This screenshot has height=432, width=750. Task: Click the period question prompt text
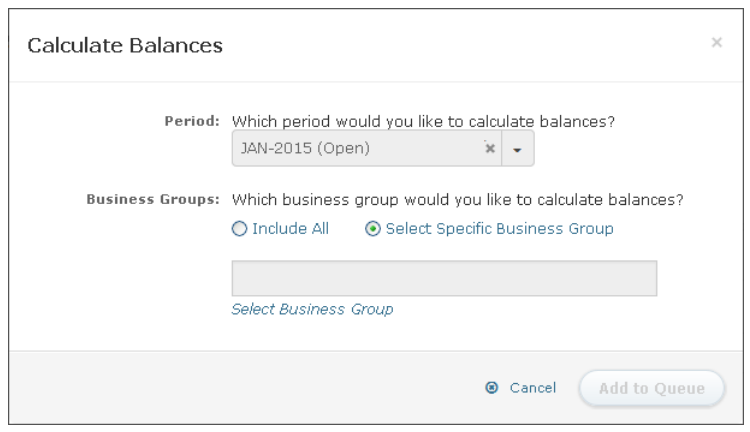click(423, 122)
